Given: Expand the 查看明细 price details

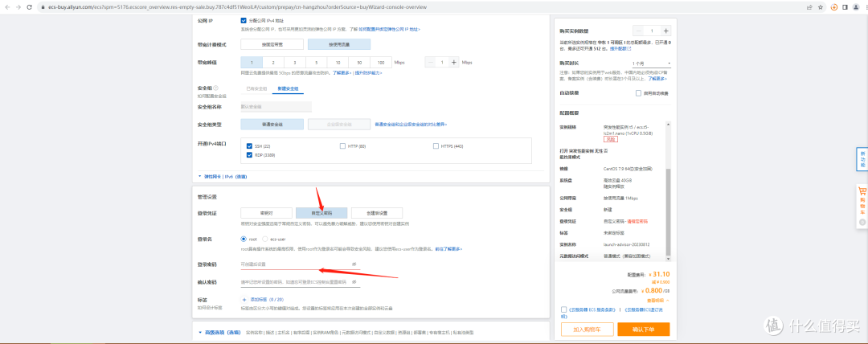Looking at the screenshot, I should pos(657,300).
